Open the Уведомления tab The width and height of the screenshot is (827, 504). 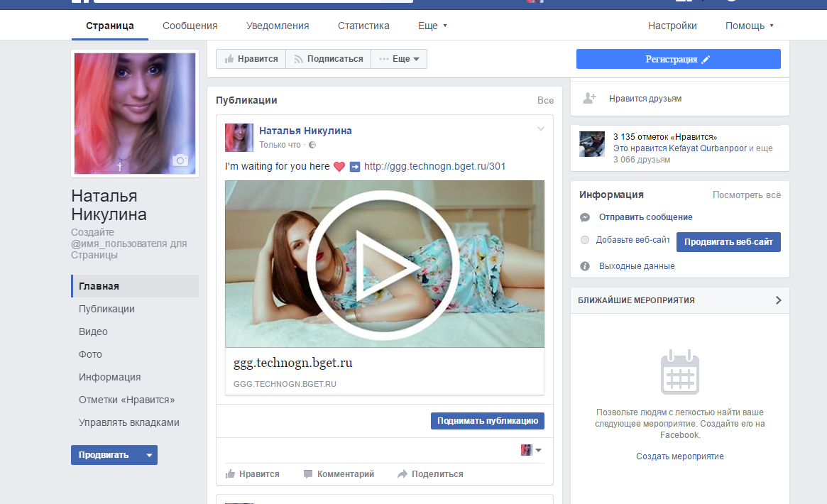click(278, 26)
